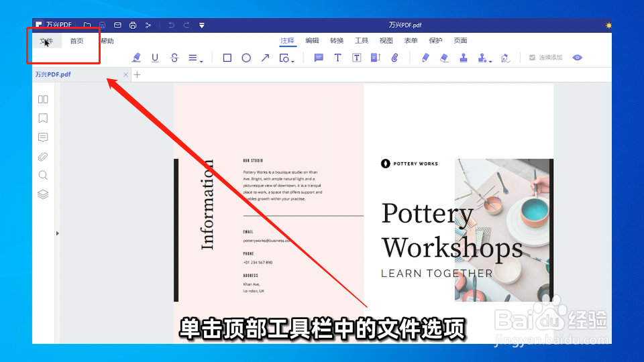Viewport: 644px width, 362px height.
Task: Open the comments panel in sidebar
Action: 43,137
